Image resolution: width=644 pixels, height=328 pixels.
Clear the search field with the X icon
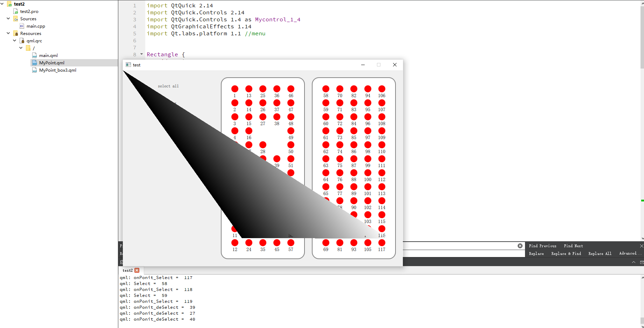520,246
